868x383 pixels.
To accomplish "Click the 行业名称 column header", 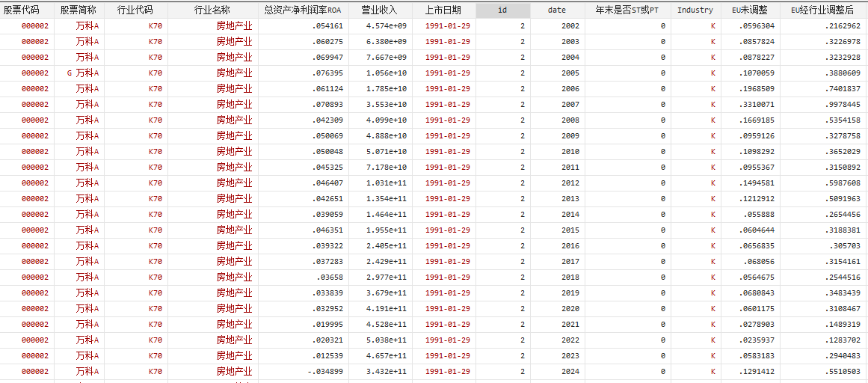I will [212, 10].
